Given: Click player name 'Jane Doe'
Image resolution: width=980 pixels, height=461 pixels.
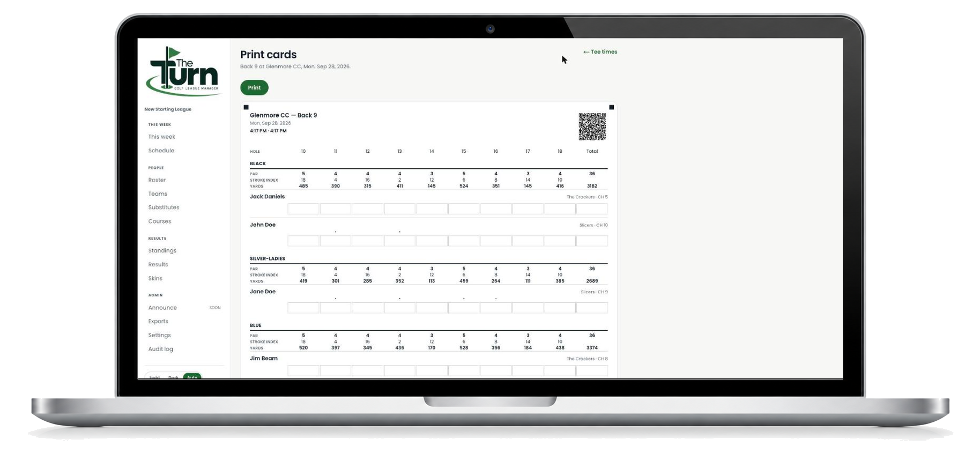Looking at the screenshot, I should tap(263, 292).
